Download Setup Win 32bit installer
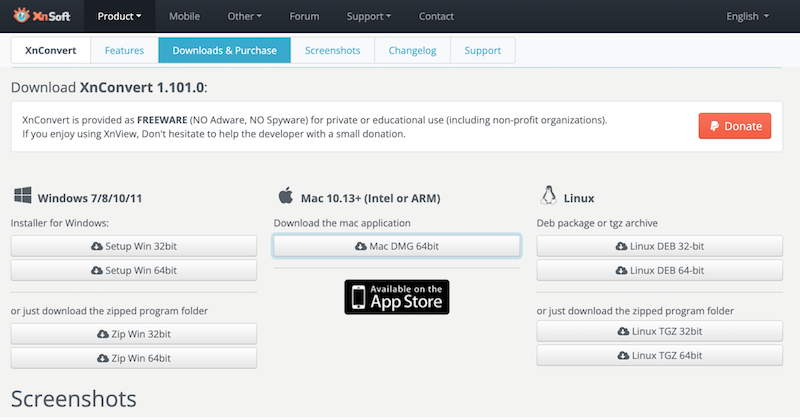800x420 pixels. [134, 246]
